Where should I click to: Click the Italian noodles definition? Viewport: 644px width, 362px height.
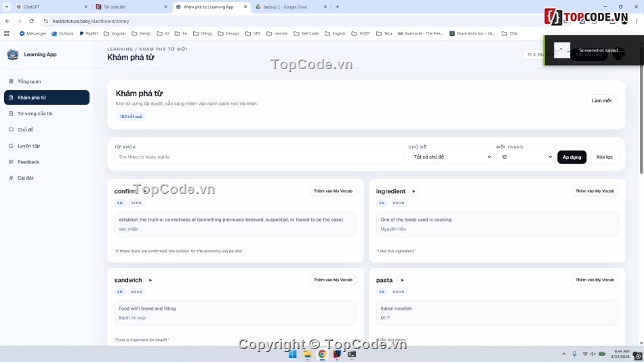pos(396,308)
